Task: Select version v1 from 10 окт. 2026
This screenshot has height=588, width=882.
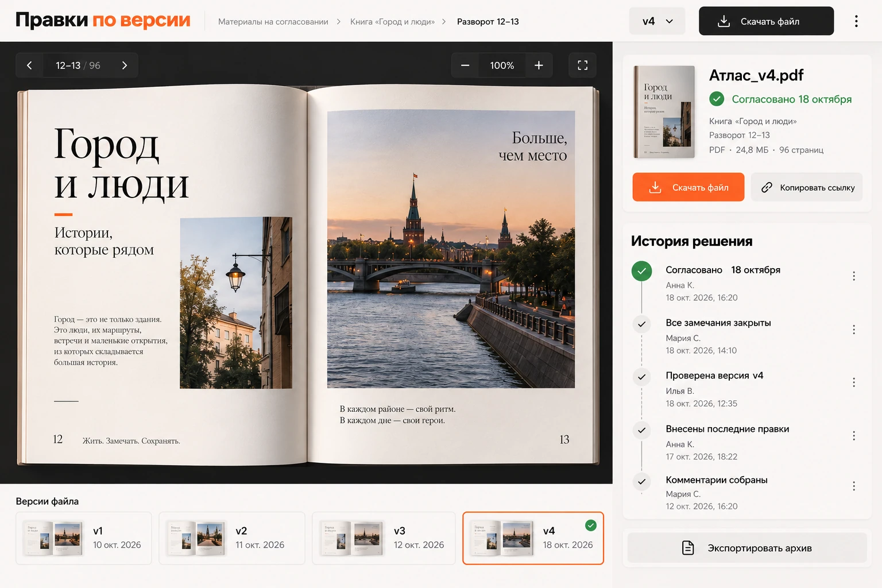Action: click(84, 538)
